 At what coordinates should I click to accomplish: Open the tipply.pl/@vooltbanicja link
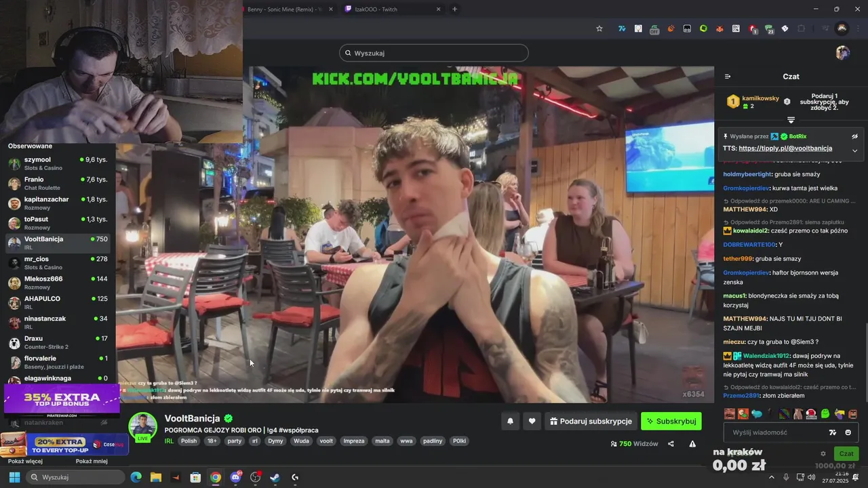(x=785, y=148)
